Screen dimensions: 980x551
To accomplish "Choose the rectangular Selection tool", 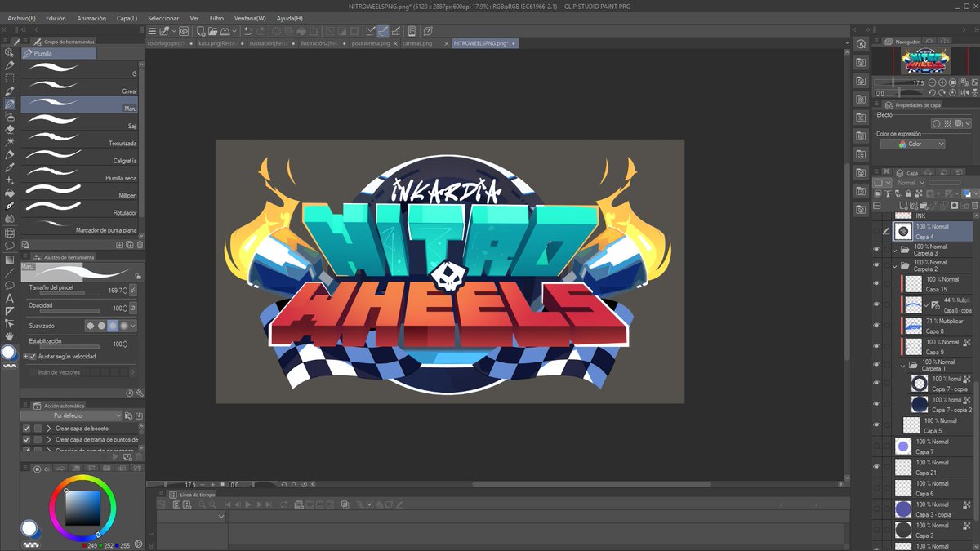I will point(10,78).
